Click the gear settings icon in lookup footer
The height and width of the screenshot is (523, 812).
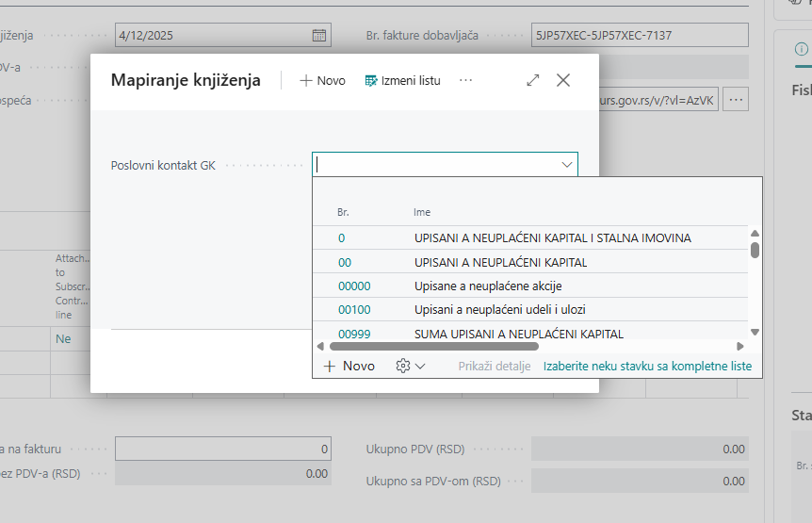click(404, 366)
